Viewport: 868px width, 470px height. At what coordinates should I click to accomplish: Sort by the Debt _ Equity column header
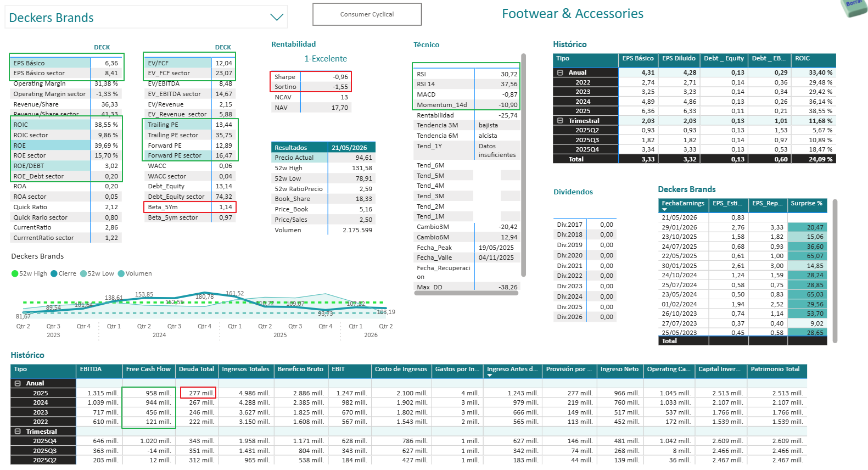(724, 58)
